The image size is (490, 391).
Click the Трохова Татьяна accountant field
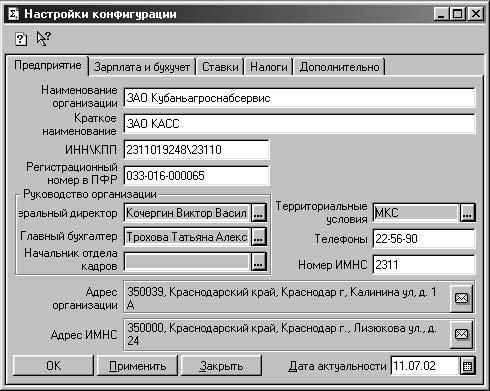pyautogui.click(x=187, y=237)
